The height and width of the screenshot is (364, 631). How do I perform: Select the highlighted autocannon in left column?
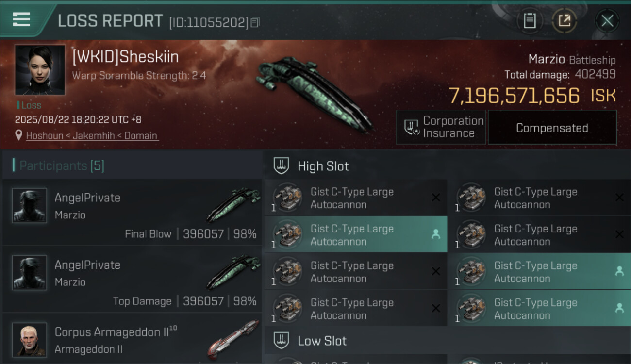(x=355, y=235)
